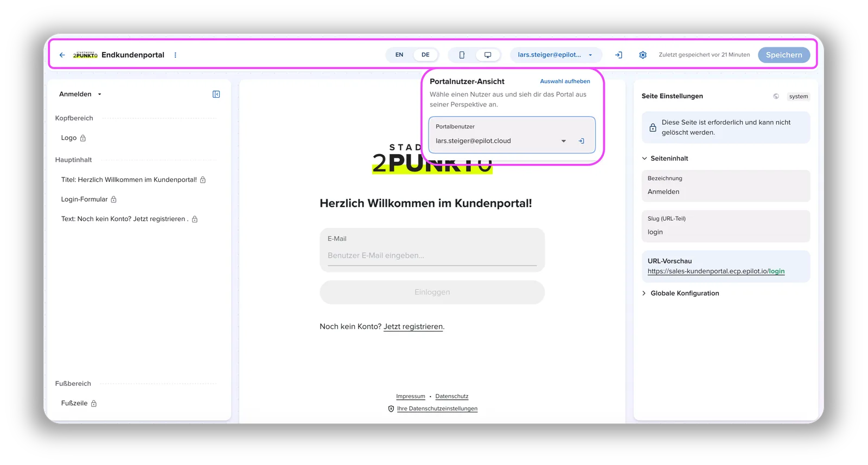
Task: Click the lock icon beside Fußzeile
Action: coord(93,403)
